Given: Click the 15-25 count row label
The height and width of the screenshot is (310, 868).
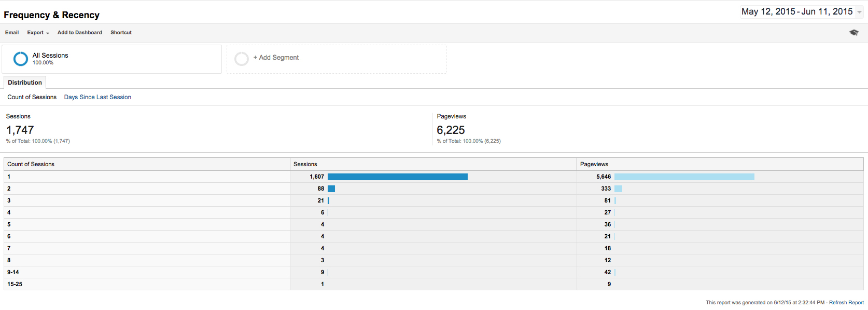Looking at the screenshot, I should tap(15, 285).
